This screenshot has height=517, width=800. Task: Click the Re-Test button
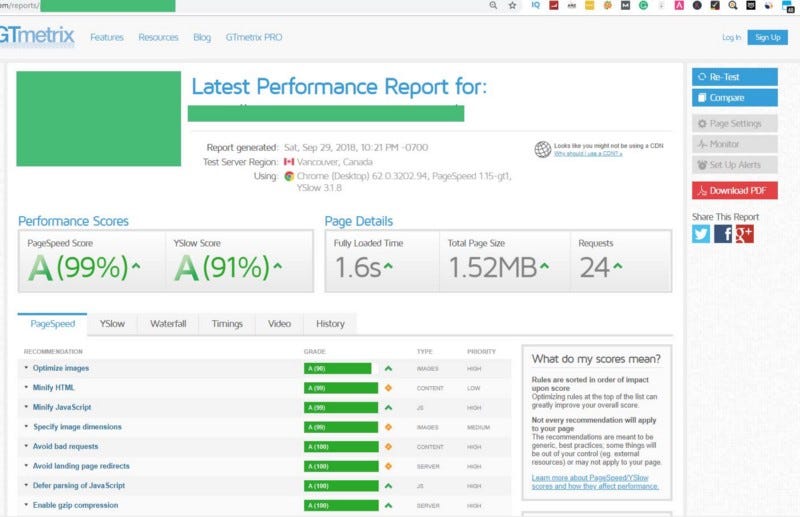[735, 77]
